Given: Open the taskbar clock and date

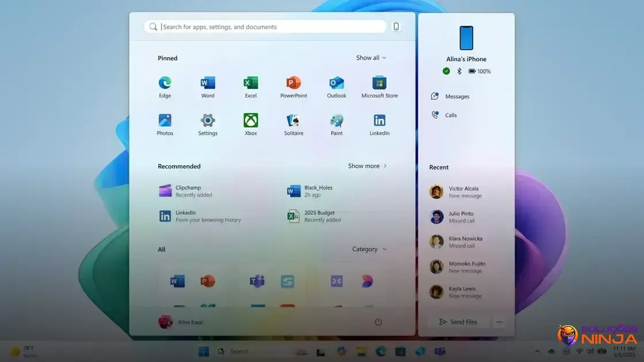Looking at the screenshot, I should tap(624, 351).
